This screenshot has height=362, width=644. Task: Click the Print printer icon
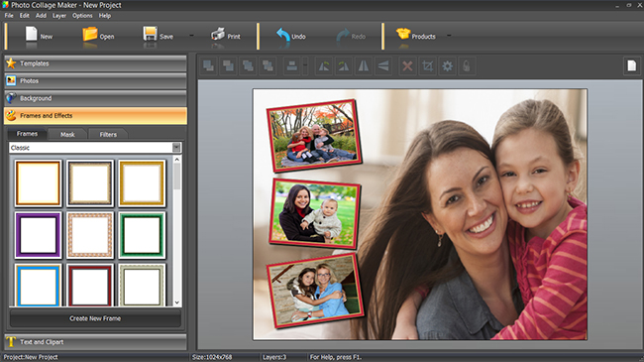tap(218, 35)
